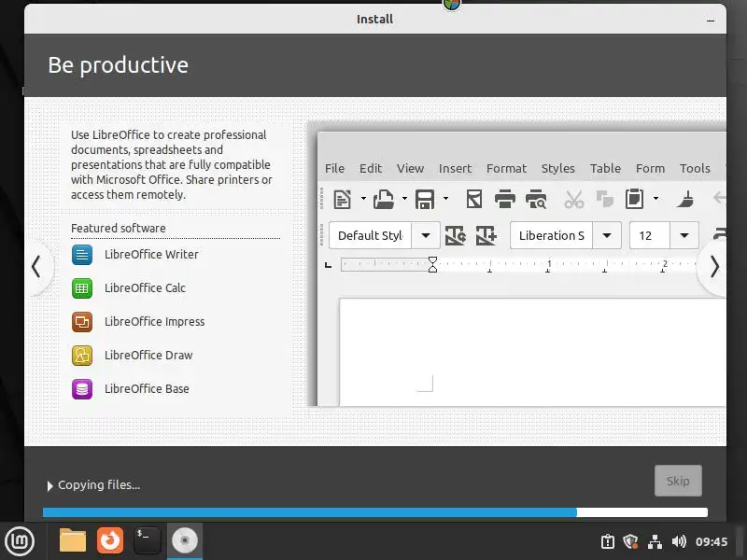Click the font size field showing 12
Viewport: 747px width, 560px height.
point(650,236)
